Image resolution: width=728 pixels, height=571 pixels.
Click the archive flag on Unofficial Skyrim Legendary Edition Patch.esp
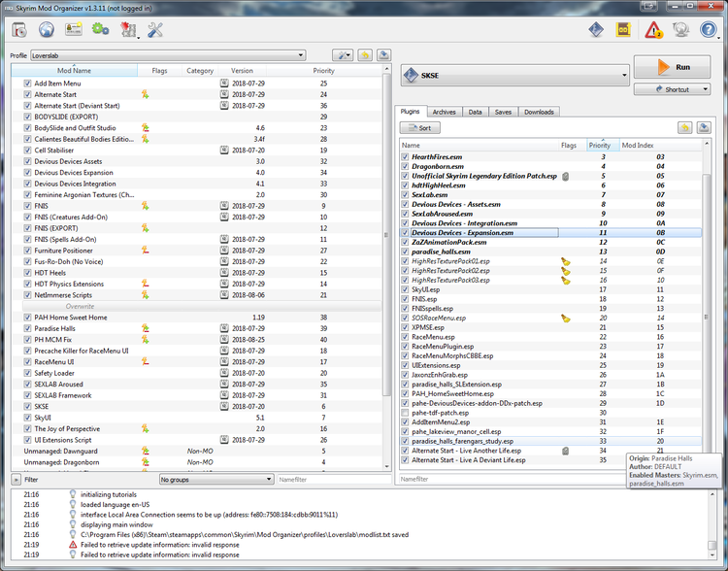pyautogui.click(x=565, y=177)
